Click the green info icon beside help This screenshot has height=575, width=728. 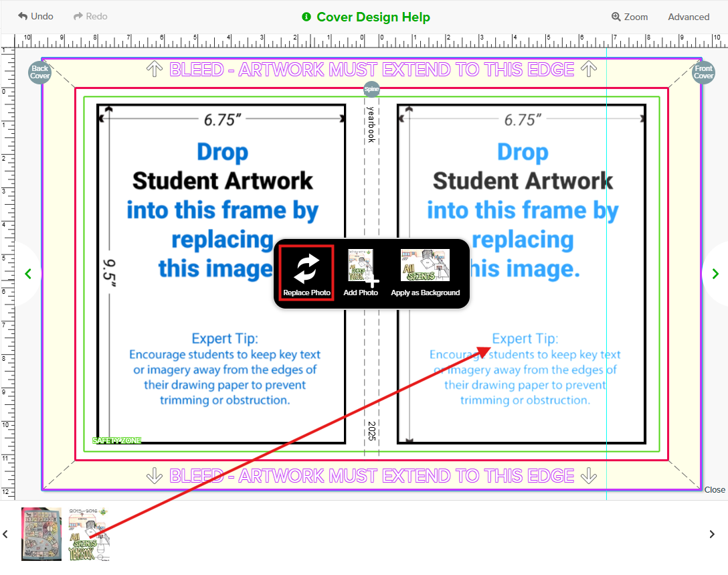click(306, 17)
